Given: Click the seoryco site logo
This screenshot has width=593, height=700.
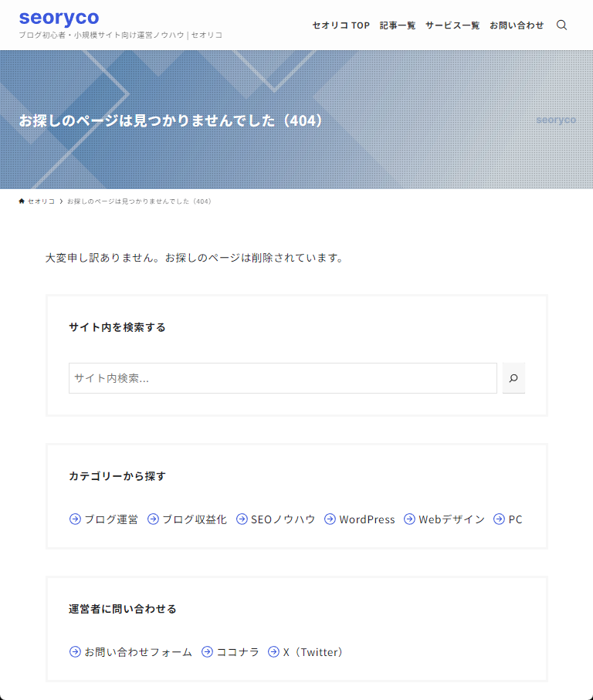Looking at the screenshot, I should point(59,18).
